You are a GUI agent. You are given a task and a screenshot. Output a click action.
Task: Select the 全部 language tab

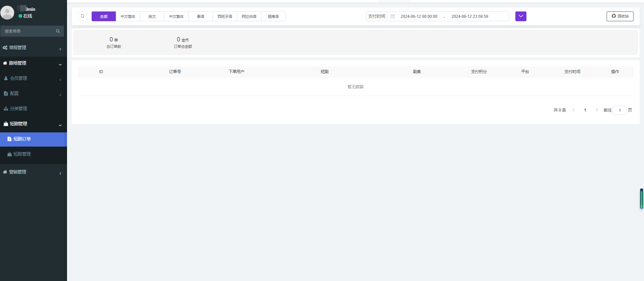[x=104, y=17]
